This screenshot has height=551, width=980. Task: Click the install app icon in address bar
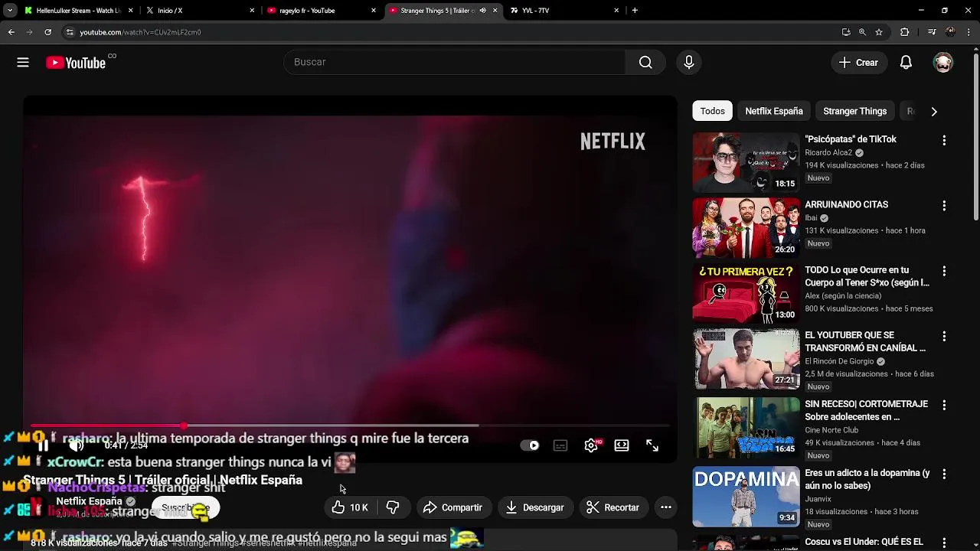[846, 32]
